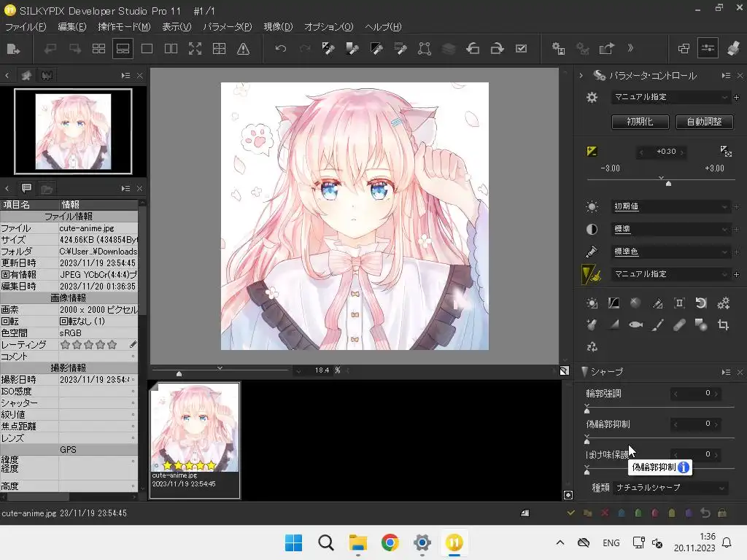Open the sharpness dropdown マニュアル指定
This screenshot has width=747, height=560.
[x=670, y=274]
